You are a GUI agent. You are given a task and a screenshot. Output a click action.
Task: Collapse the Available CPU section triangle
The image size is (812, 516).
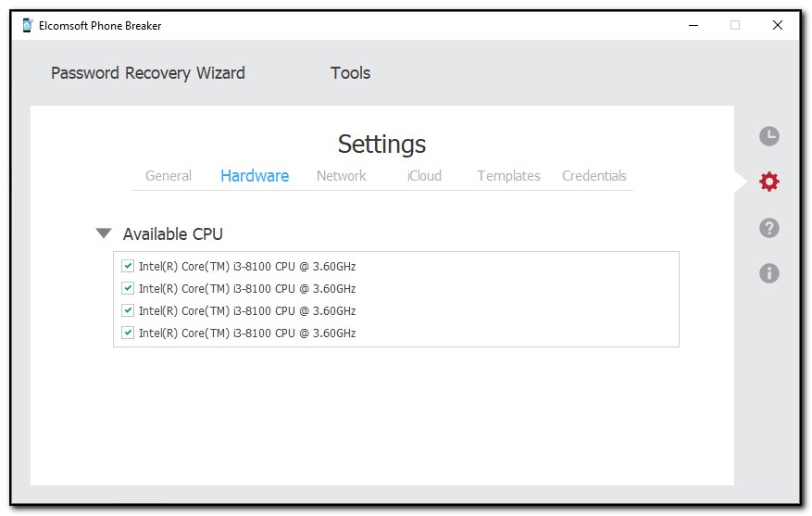pos(104,233)
